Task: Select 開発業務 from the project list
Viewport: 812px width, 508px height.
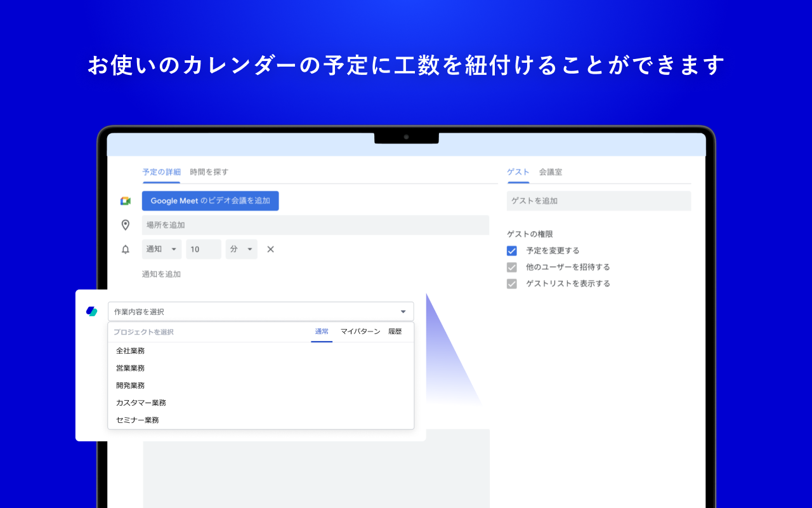Action: point(129,385)
